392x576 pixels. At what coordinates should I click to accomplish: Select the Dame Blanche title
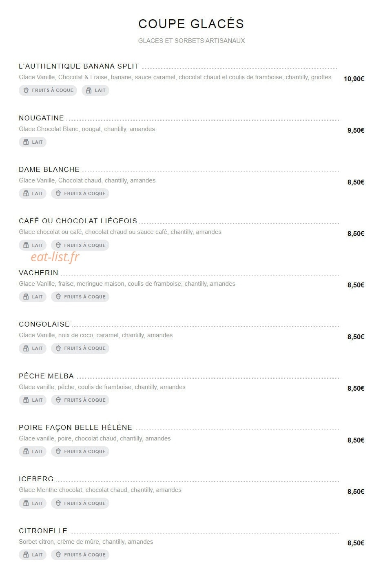click(x=49, y=169)
